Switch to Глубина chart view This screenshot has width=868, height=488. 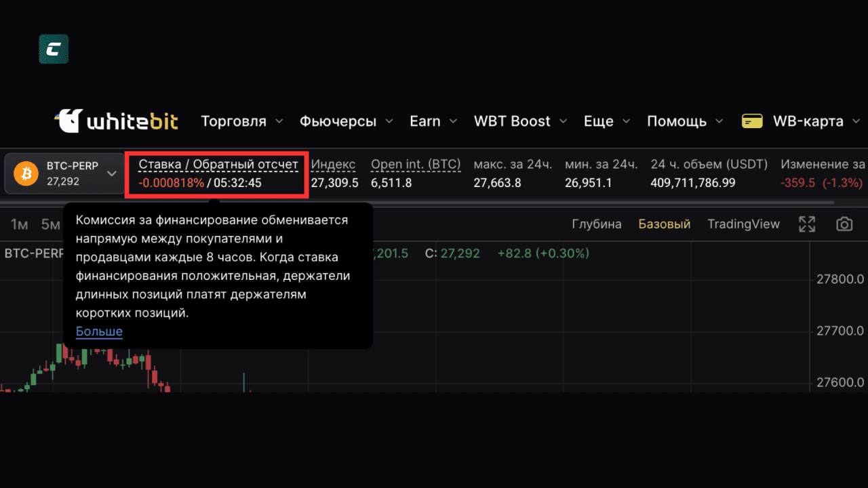tap(597, 224)
